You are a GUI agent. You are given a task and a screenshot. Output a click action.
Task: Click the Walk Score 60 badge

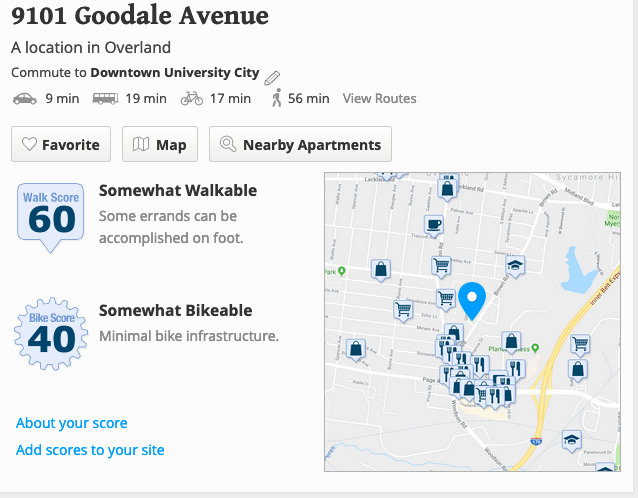coord(51,218)
